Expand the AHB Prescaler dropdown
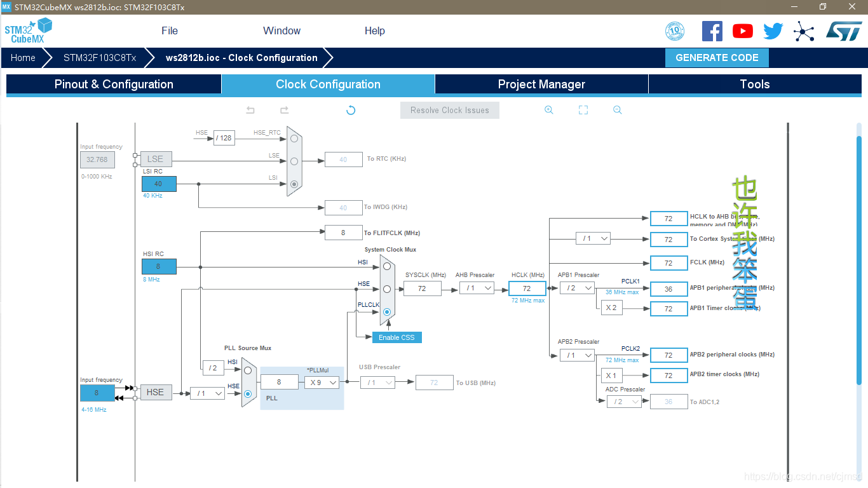 click(x=477, y=288)
